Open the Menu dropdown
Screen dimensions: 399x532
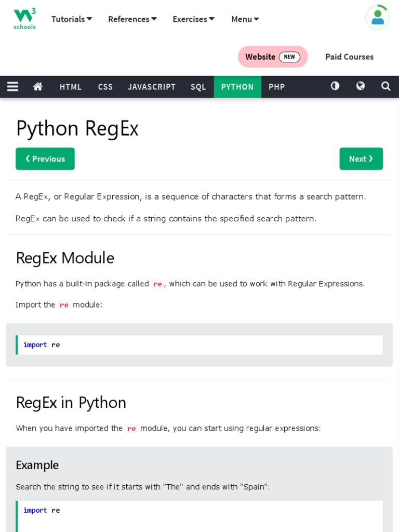(245, 19)
